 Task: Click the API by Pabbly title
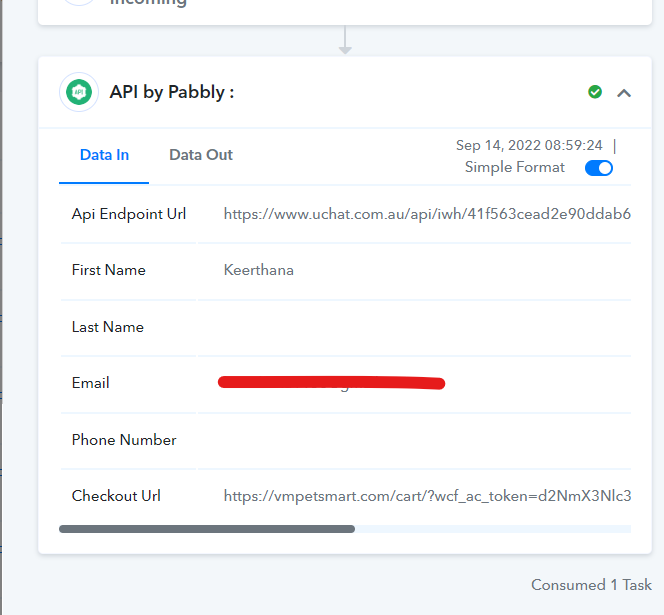pyautogui.click(x=172, y=92)
